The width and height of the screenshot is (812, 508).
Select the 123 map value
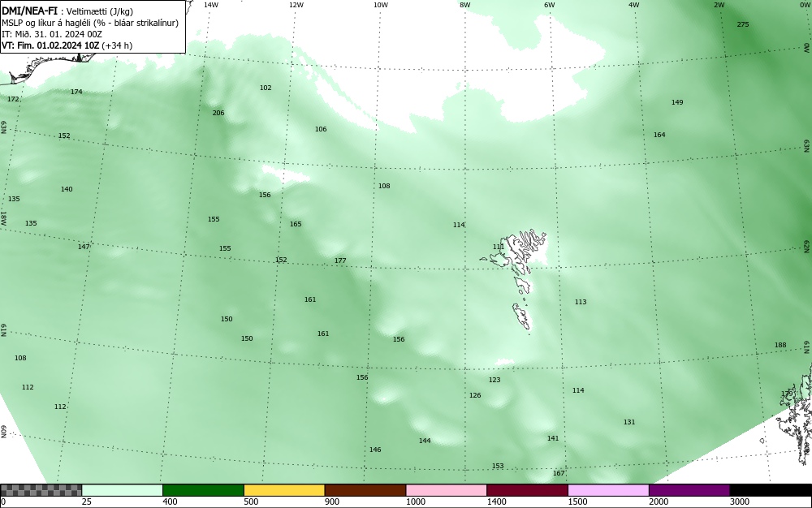coord(495,380)
